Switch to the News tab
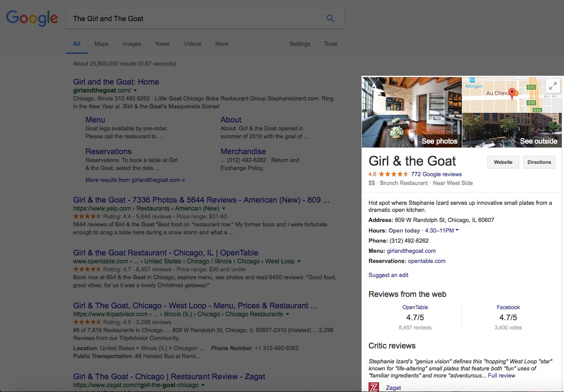Image resolution: width=564 pixels, height=392 pixels. [x=162, y=44]
